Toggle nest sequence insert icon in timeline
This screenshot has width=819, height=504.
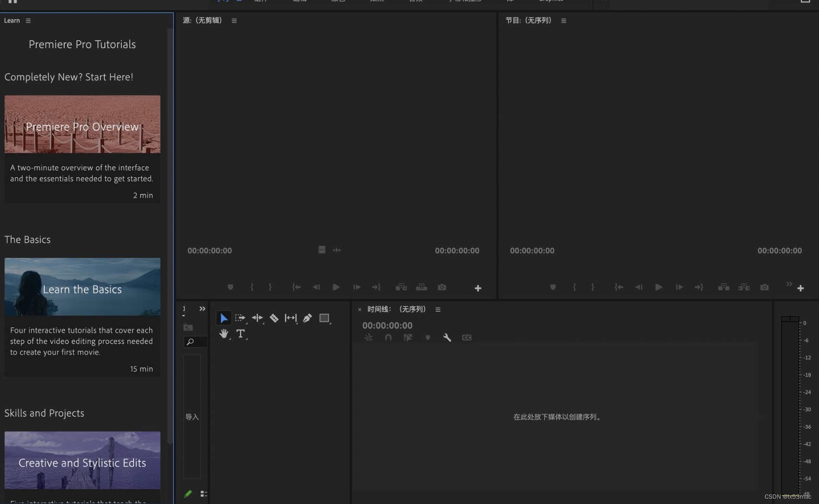coord(369,338)
